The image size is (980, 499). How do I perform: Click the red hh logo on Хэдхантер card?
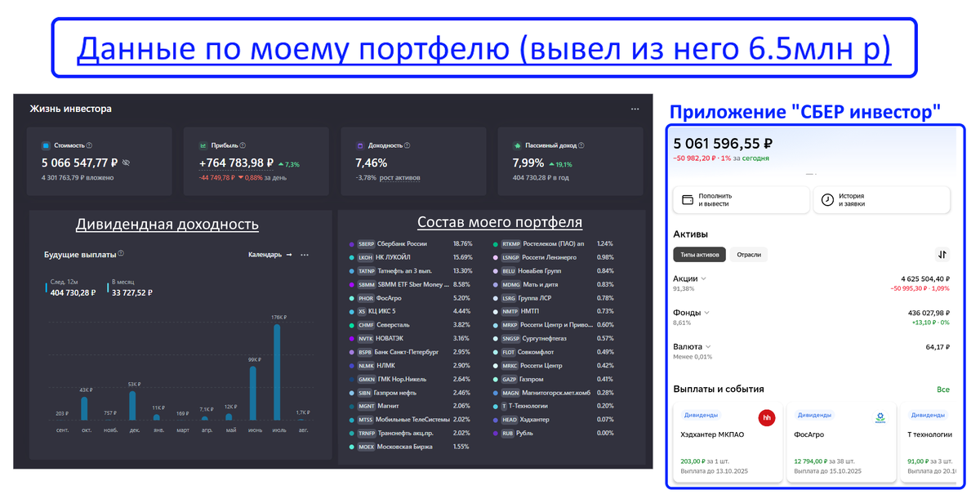pos(767,418)
